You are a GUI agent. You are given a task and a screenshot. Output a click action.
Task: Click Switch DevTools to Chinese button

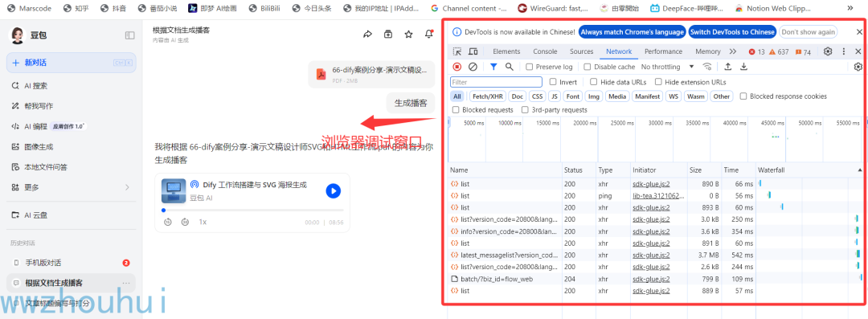coord(732,32)
